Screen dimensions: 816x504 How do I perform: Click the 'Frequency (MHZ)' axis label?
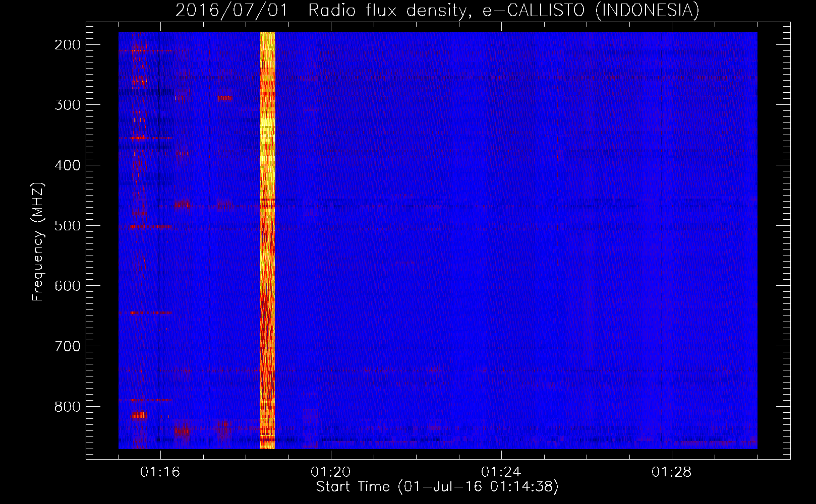(38, 242)
